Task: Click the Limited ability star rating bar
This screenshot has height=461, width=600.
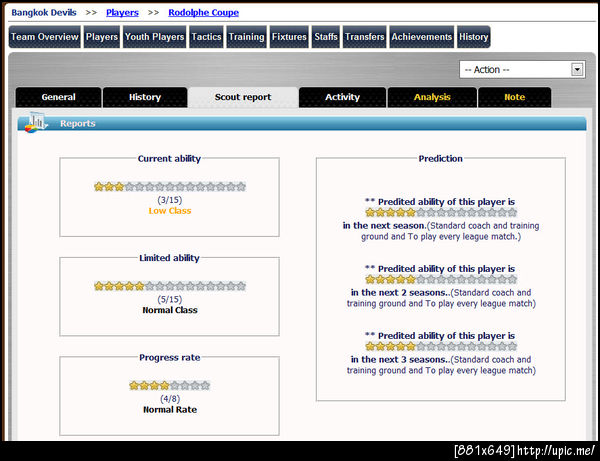Action: click(170, 286)
